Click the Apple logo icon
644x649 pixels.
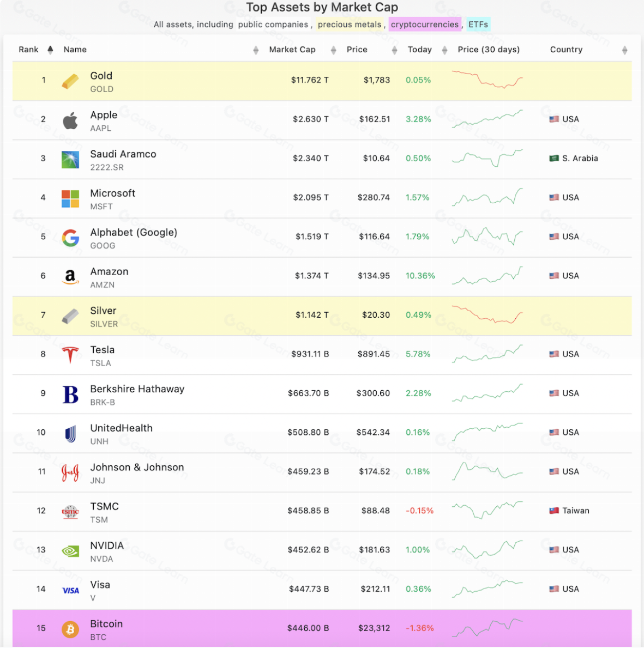[x=70, y=120]
